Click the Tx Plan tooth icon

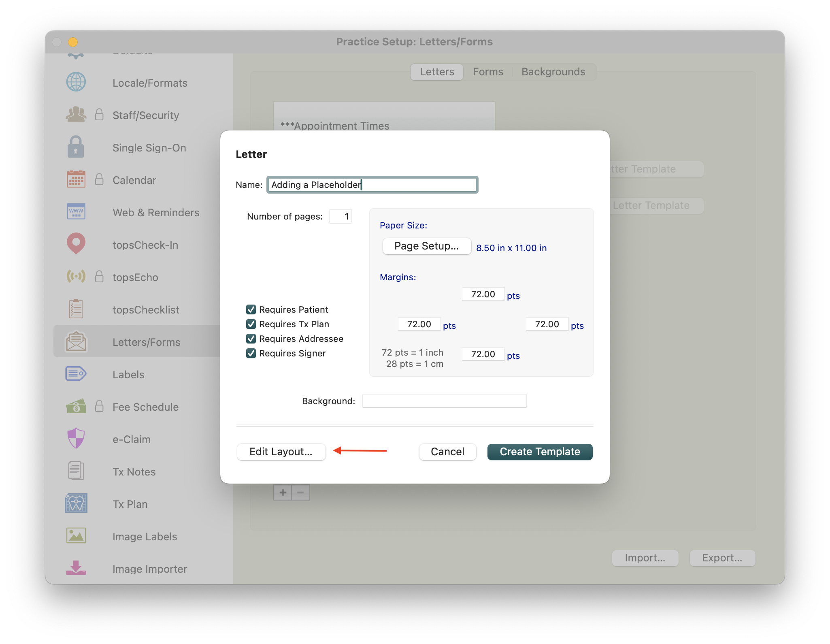click(x=76, y=503)
